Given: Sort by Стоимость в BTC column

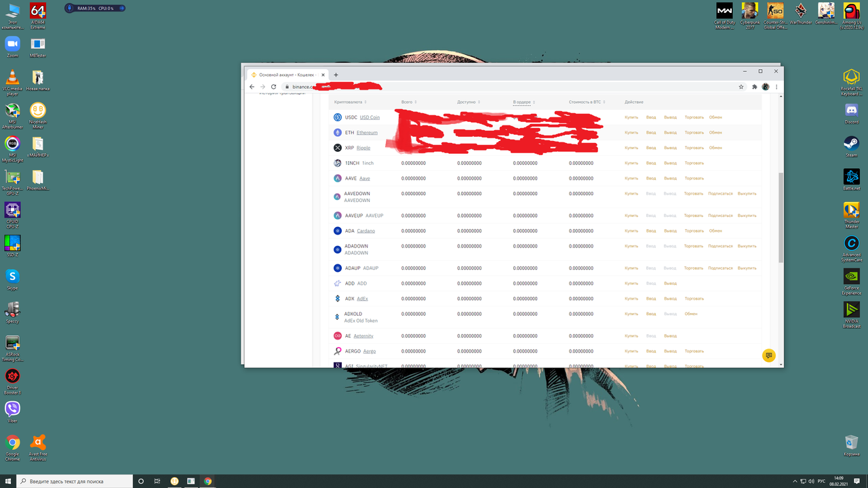Looking at the screenshot, I should tap(587, 102).
